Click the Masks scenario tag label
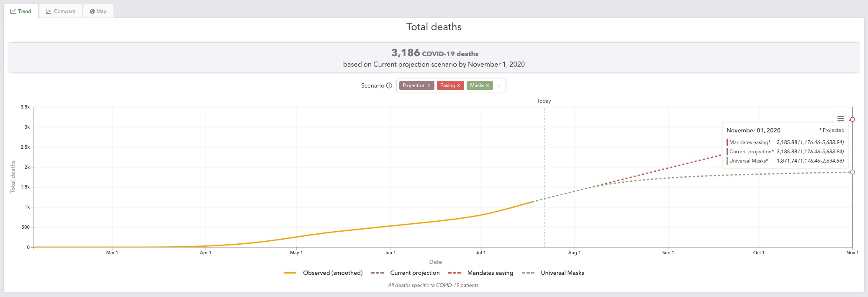The image size is (868, 297). [x=477, y=85]
